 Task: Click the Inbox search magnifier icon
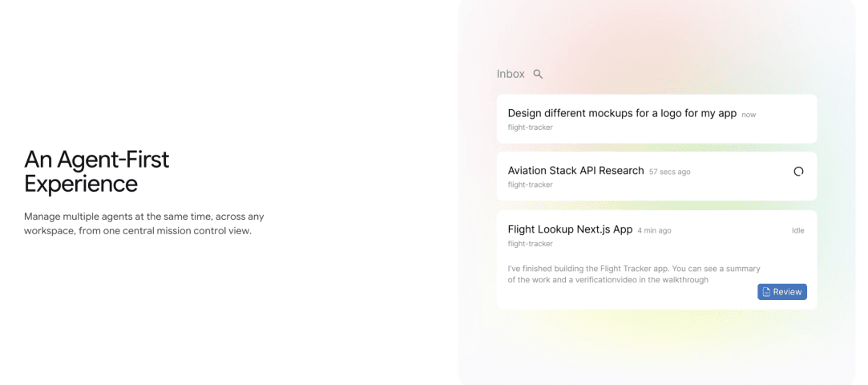pos(538,74)
